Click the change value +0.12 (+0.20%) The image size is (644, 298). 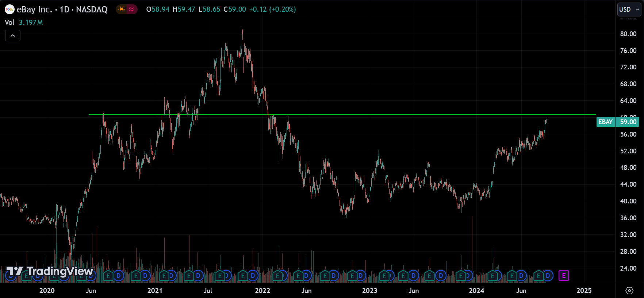click(x=272, y=9)
